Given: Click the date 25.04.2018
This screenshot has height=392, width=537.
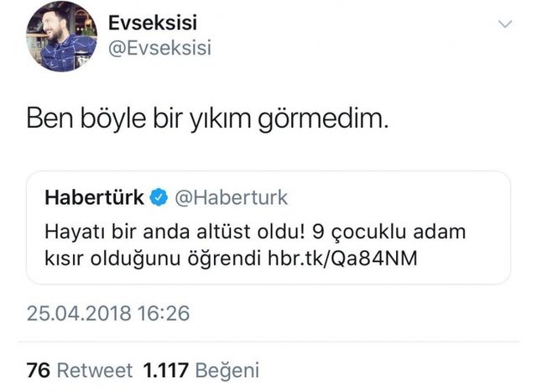Looking at the screenshot, I should [79, 314].
